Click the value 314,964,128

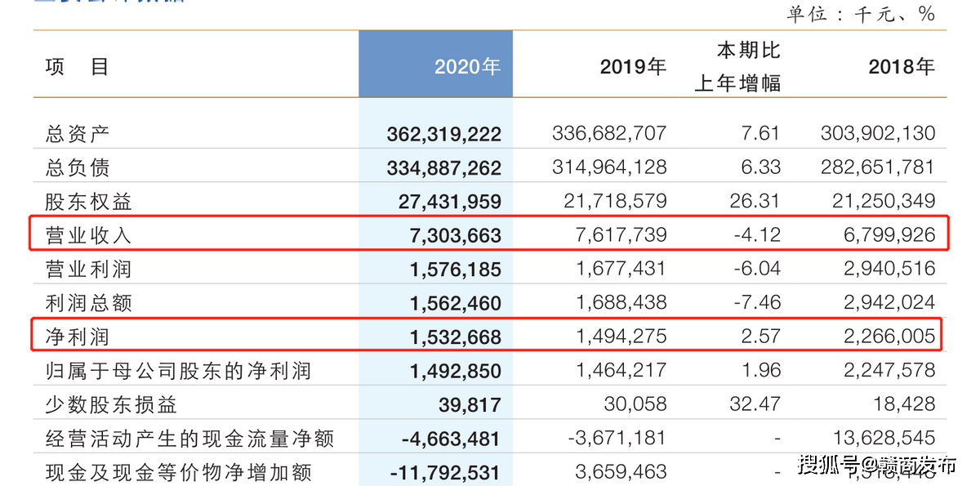click(x=609, y=167)
